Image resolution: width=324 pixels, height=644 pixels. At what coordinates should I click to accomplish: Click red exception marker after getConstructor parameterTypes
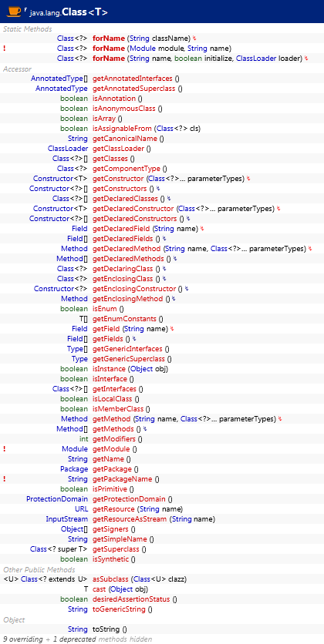pos(248,179)
